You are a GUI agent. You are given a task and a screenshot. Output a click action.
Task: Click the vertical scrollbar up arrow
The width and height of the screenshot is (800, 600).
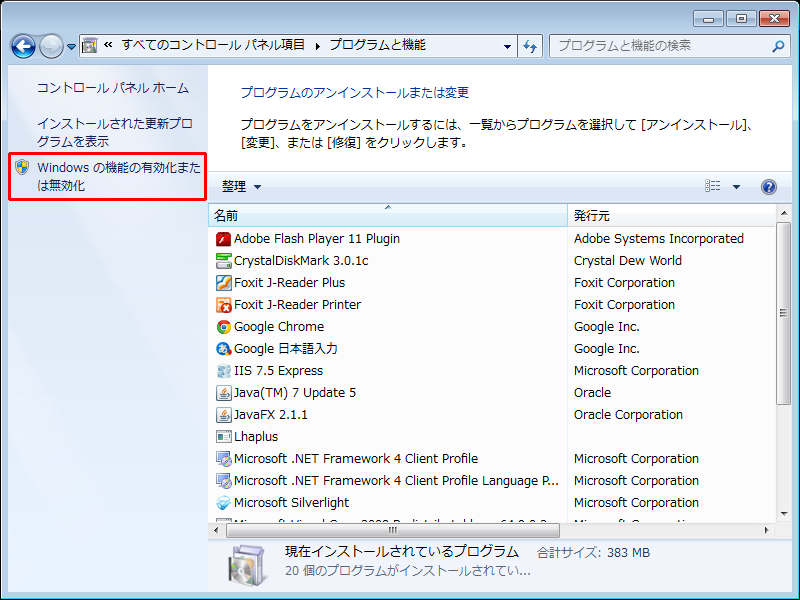pyautogui.click(x=784, y=212)
